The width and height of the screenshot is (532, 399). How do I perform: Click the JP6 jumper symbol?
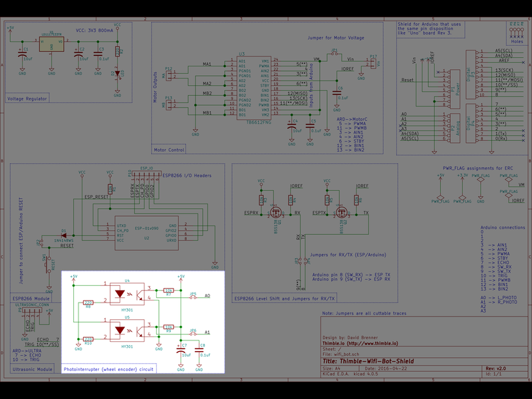pyautogui.click(x=193, y=333)
